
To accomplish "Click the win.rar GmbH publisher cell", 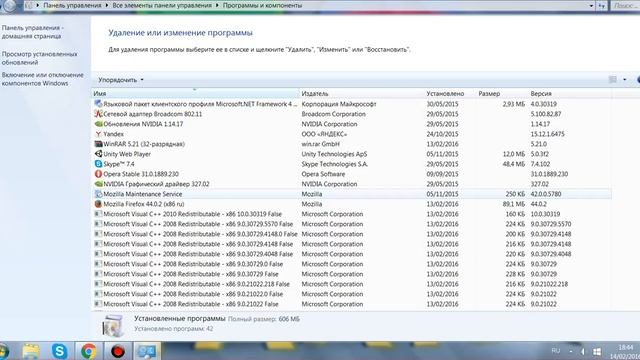I will [320, 144].
